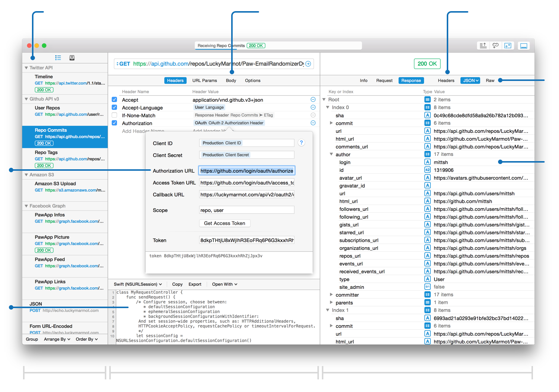Collapse the author node
559x392 pixels.
tap(331, 154)
